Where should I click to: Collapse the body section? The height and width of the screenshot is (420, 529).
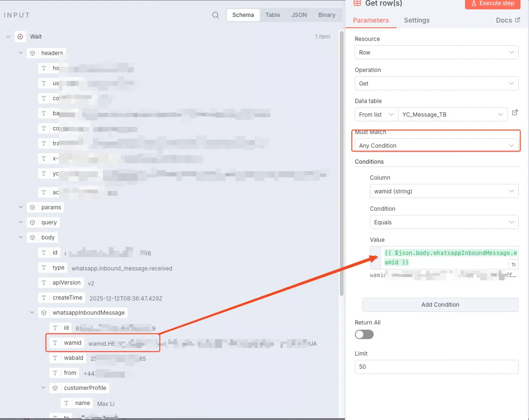pos(21,238)
